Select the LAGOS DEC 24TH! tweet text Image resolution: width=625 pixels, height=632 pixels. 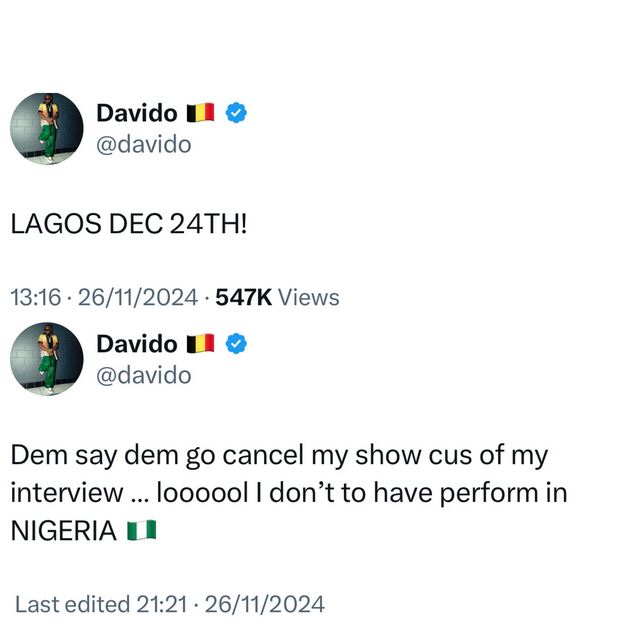(x=128, y=224)
